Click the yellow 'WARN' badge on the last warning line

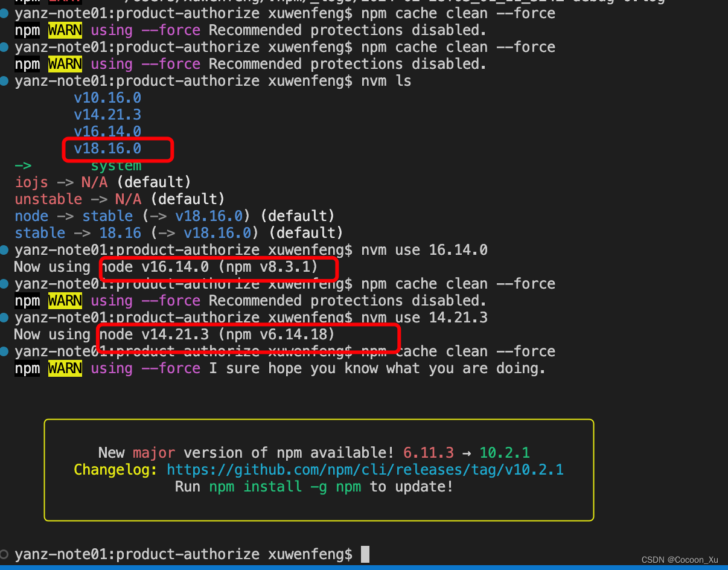65,368
